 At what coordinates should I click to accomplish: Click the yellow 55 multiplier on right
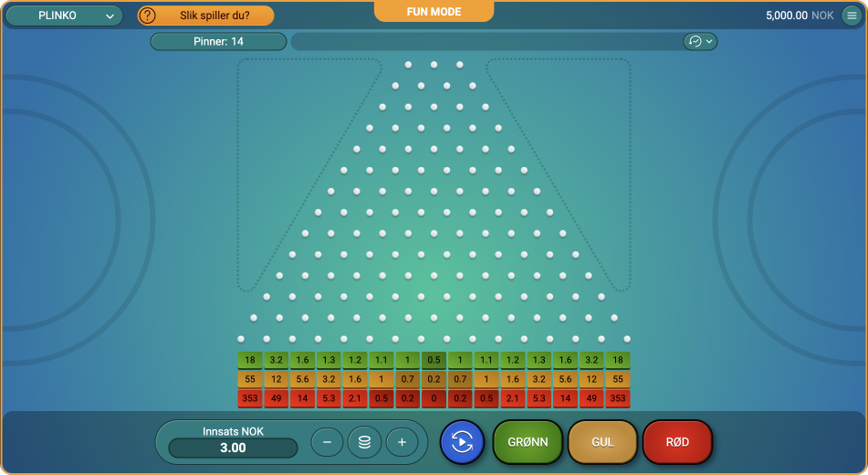point(618,379)
